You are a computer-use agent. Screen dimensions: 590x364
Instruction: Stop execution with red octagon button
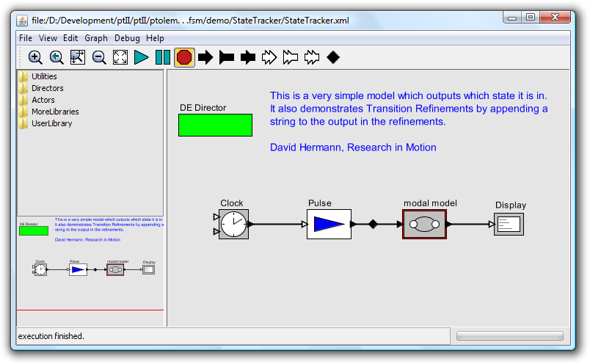coord(184,57)
